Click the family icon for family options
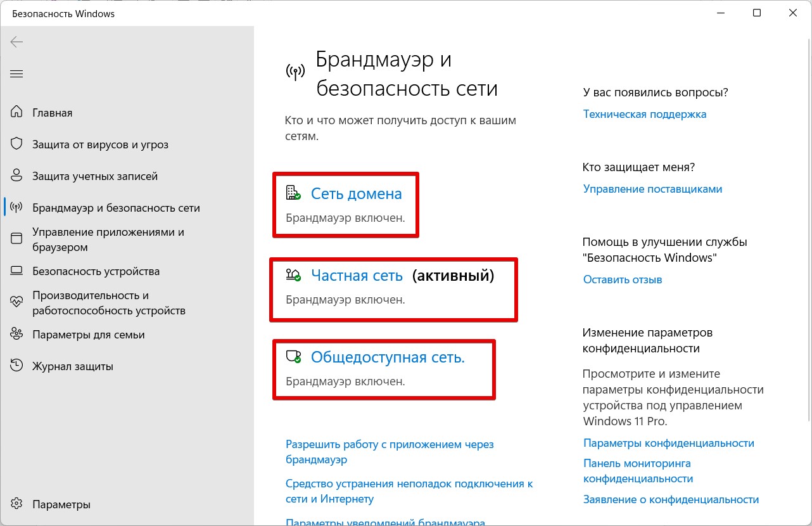The height and width of the screenshot is (526, 812). 17,334
